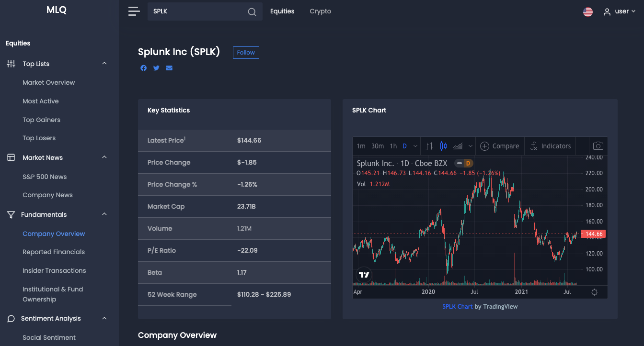The height and width of the screenshot is (346, 644).
Task: Click the Follow button
Action: coord(246,53)
